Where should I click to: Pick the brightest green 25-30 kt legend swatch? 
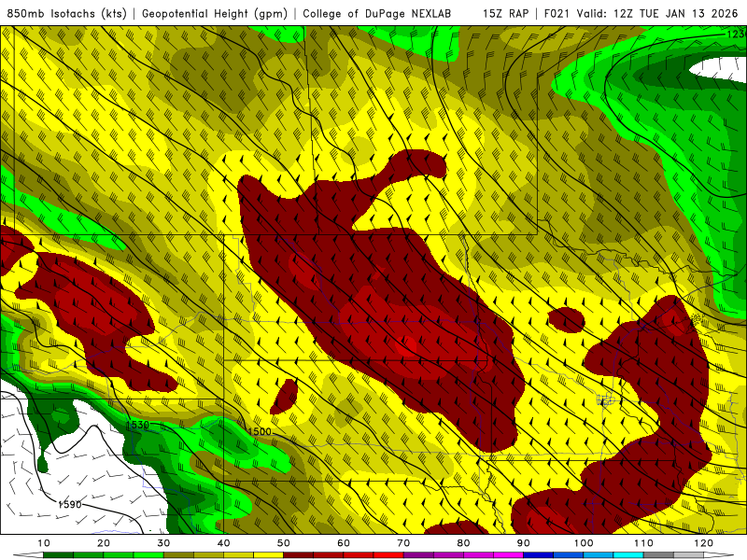pos(148,555)
